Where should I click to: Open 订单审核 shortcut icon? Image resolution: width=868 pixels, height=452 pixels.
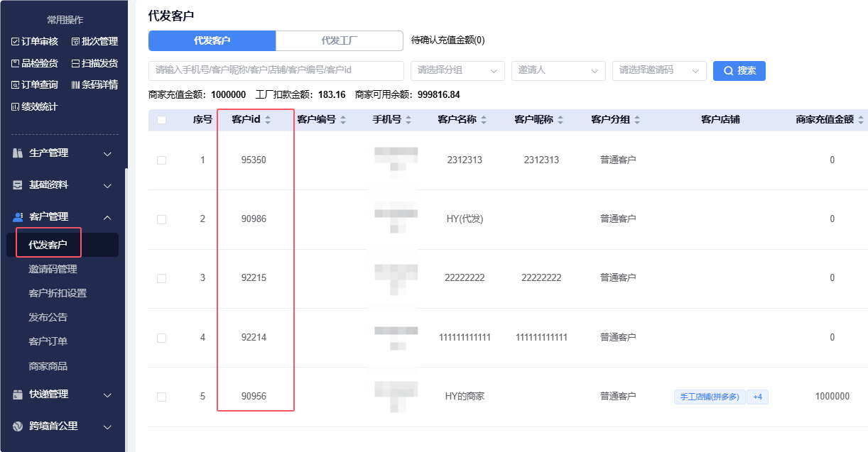pyautogui.click(x=15, y=42)
